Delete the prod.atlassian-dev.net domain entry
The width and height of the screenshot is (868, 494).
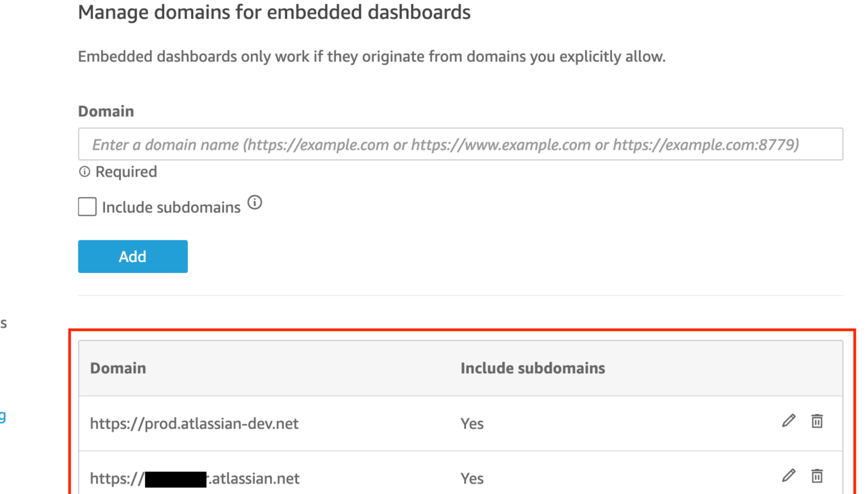click(817, 421)
